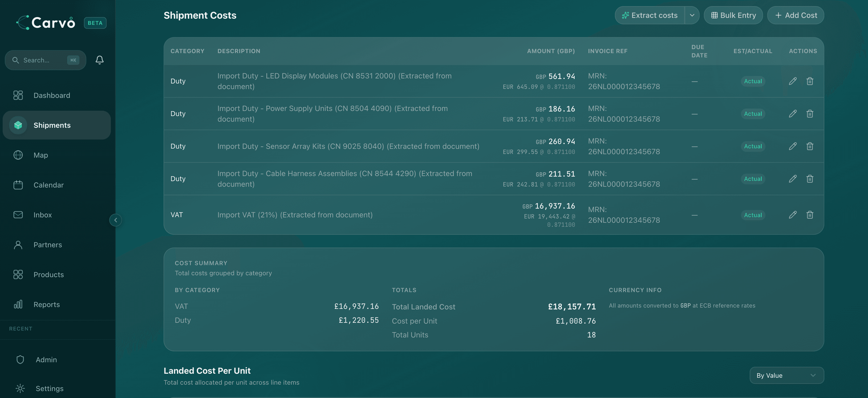Toggle Actual status on Power Supply Units row

753,114
